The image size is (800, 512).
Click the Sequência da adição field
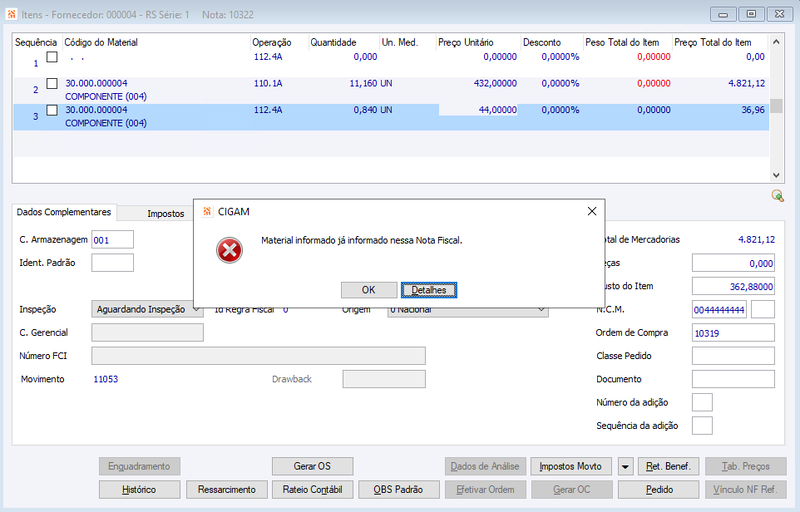(x=702, y=425)
